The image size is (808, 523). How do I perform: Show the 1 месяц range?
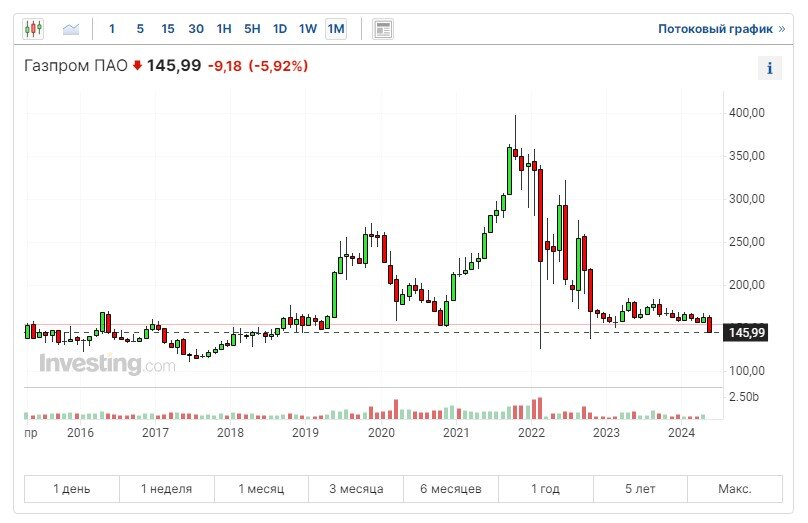(x=261, y=488)
